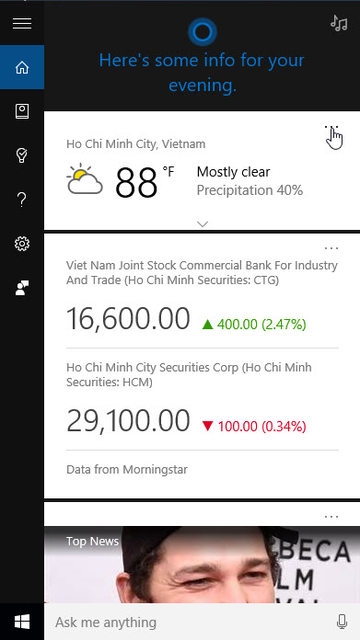Open the Help question mark icon
Screen dimensions: 360x640
(22, 200)
